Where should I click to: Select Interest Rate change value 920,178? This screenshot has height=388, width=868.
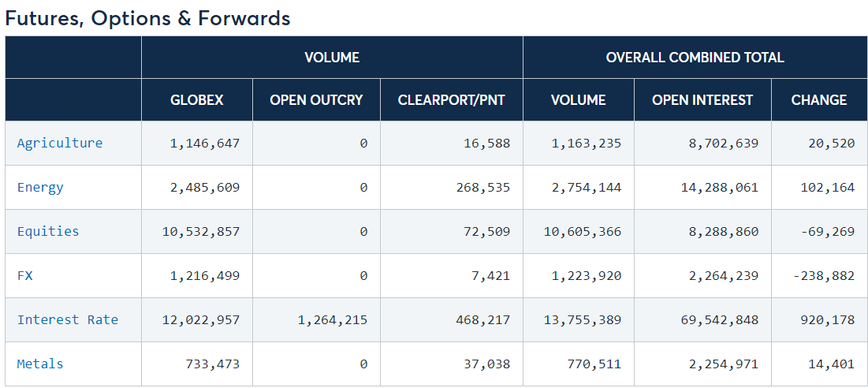[828, 320]
